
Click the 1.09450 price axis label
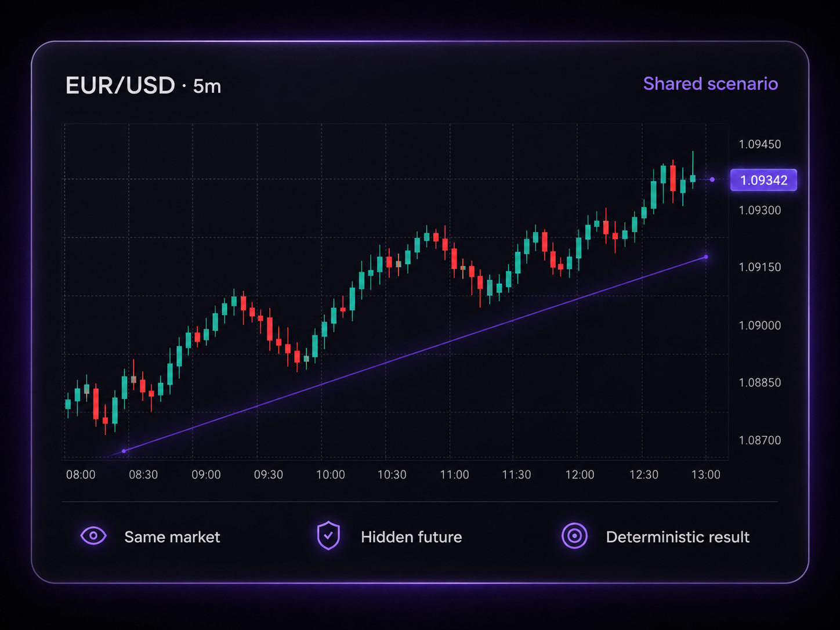759,144
